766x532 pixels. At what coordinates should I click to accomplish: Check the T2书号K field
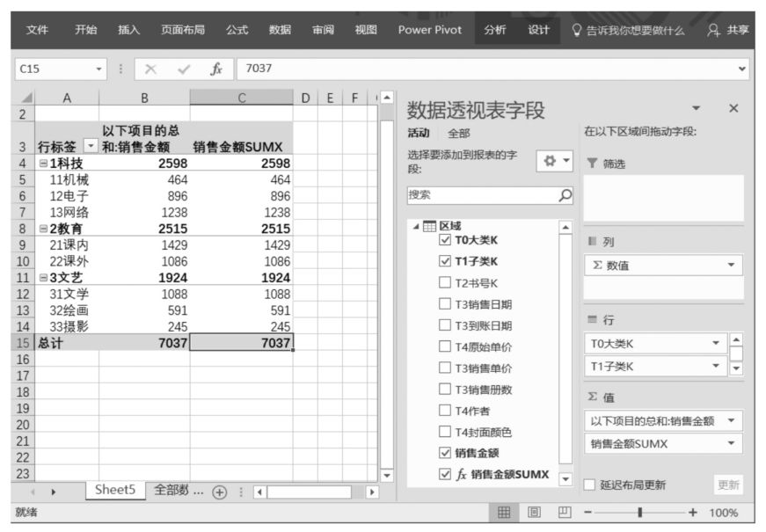(x=444, y=283)
